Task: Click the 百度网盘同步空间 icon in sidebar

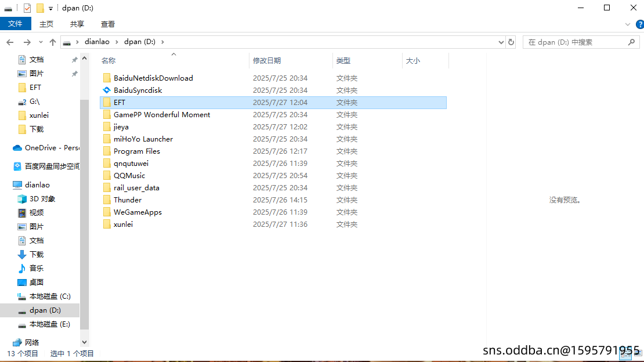Action: pyautogui.click(x=17, y=166)
